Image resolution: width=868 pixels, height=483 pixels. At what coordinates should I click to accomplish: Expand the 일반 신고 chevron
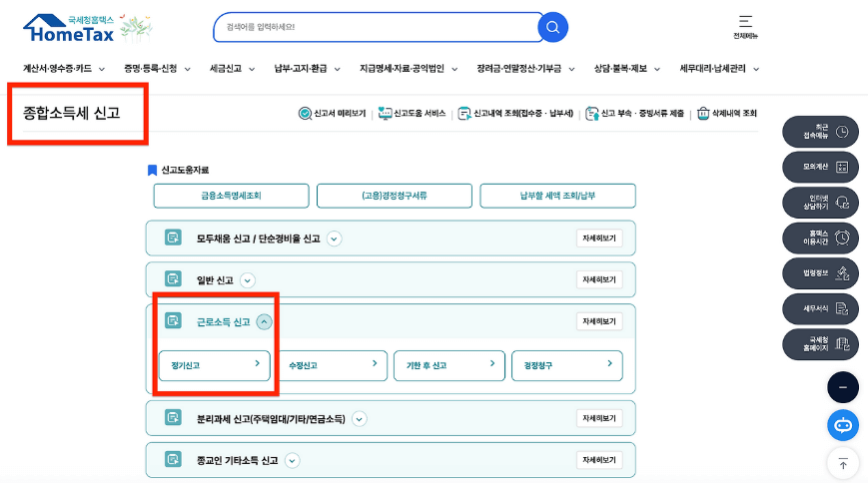coord(248,280)
